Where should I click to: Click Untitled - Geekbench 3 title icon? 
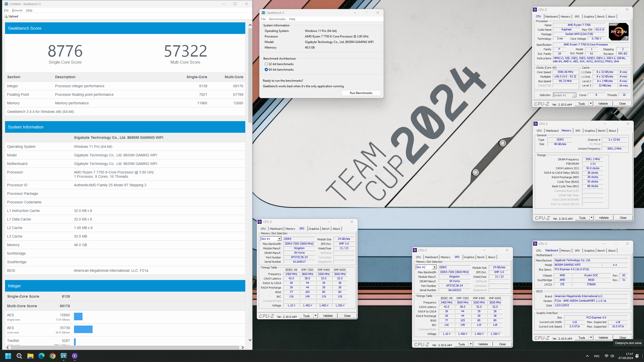click(x=6, y=4)
